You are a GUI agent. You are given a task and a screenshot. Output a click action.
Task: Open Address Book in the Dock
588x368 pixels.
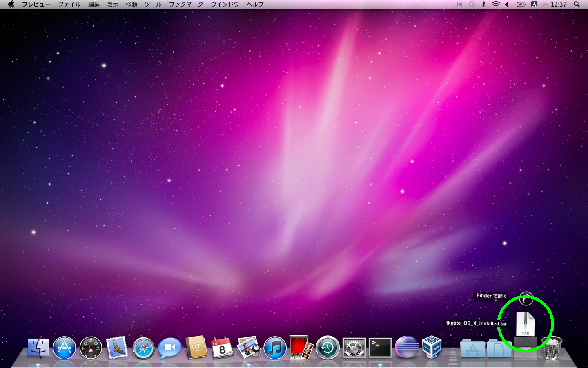(x=196, y=348)
